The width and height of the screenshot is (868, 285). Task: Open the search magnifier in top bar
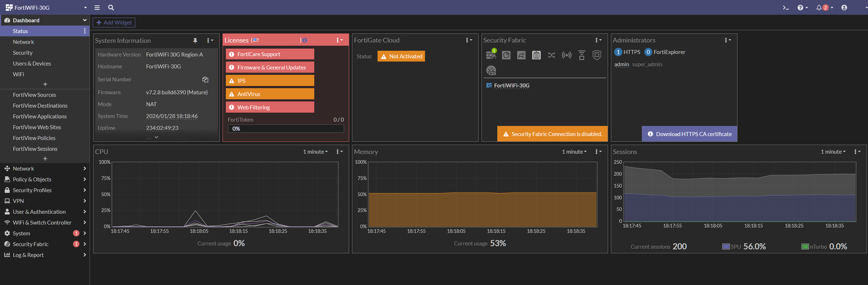111,8
